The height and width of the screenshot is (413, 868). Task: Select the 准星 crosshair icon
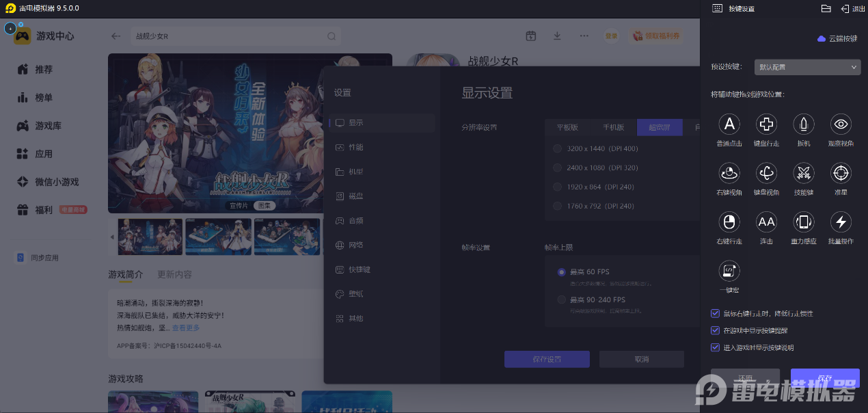tap(841, 173)
